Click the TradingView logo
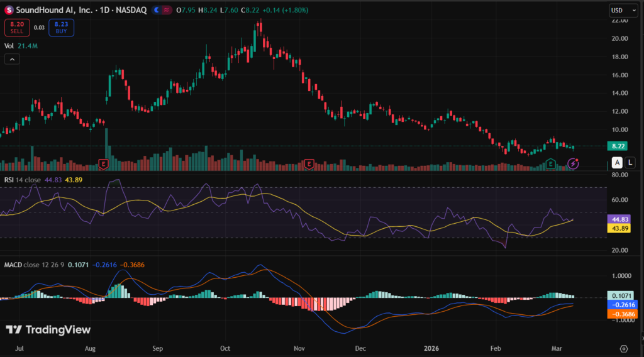Screen dimensions: 644x357 48,330
